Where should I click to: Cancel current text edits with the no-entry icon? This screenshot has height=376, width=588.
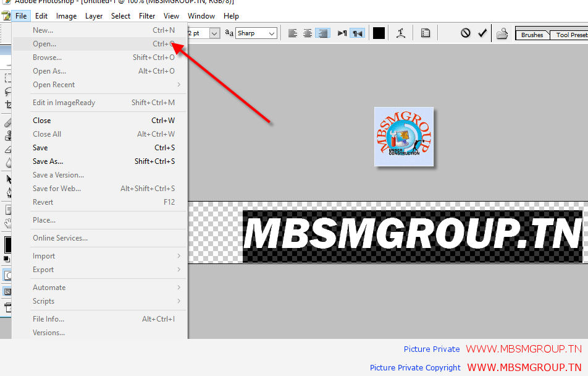(x=465, y=33)
